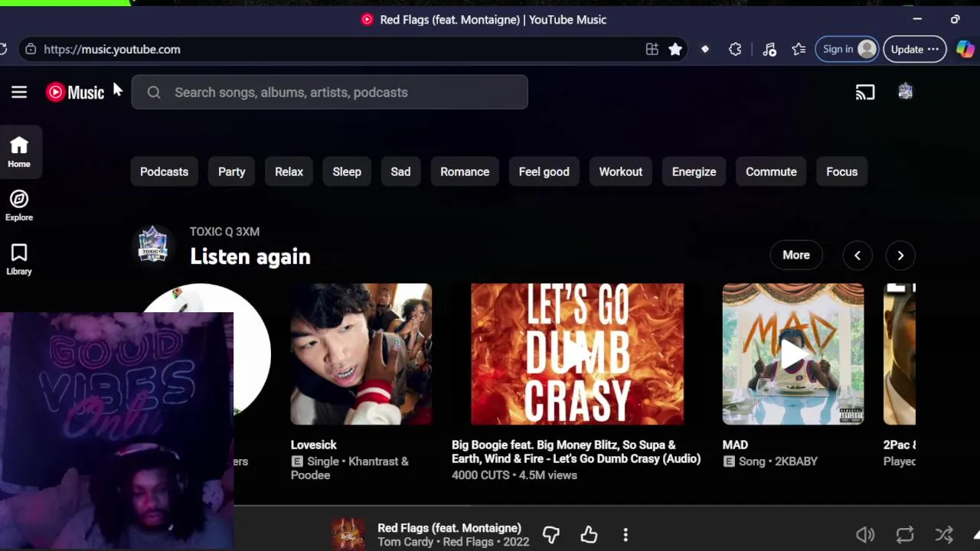Open the MAD title link
The height and width of the screenshot is (551, 980).
[735, 445]
